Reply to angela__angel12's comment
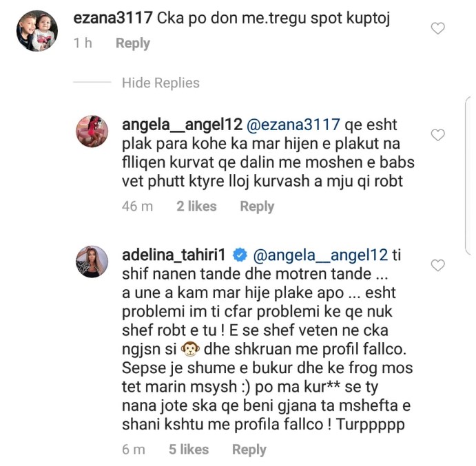476x466 pixels. [257, 206]
